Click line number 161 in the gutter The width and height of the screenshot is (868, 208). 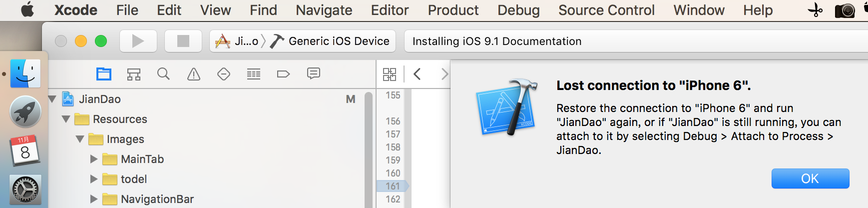click(x=393, y=186)
